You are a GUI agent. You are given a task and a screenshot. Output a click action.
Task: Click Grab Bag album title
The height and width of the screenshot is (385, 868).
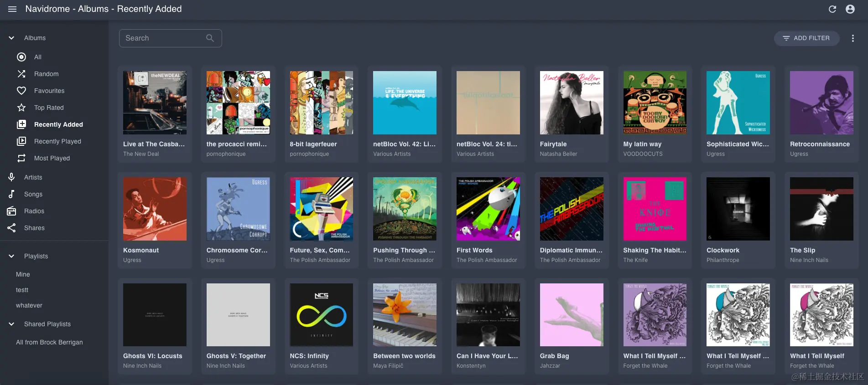tap(554, 356)
